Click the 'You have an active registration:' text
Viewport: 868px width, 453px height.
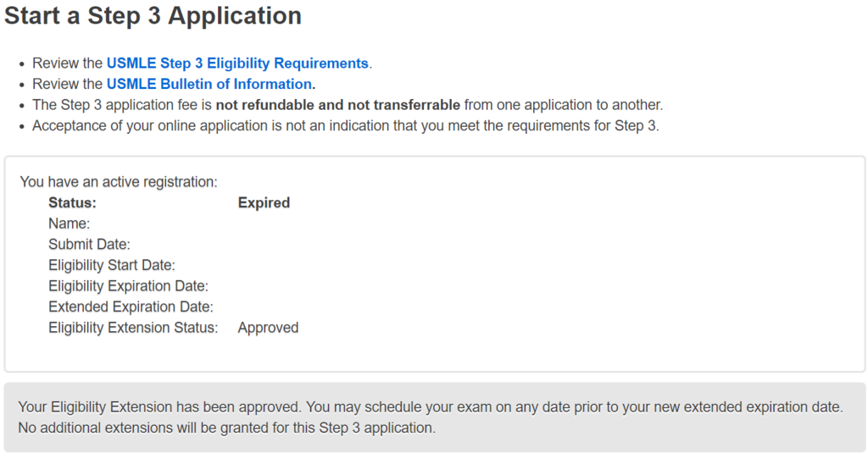(x=119, y=182)
